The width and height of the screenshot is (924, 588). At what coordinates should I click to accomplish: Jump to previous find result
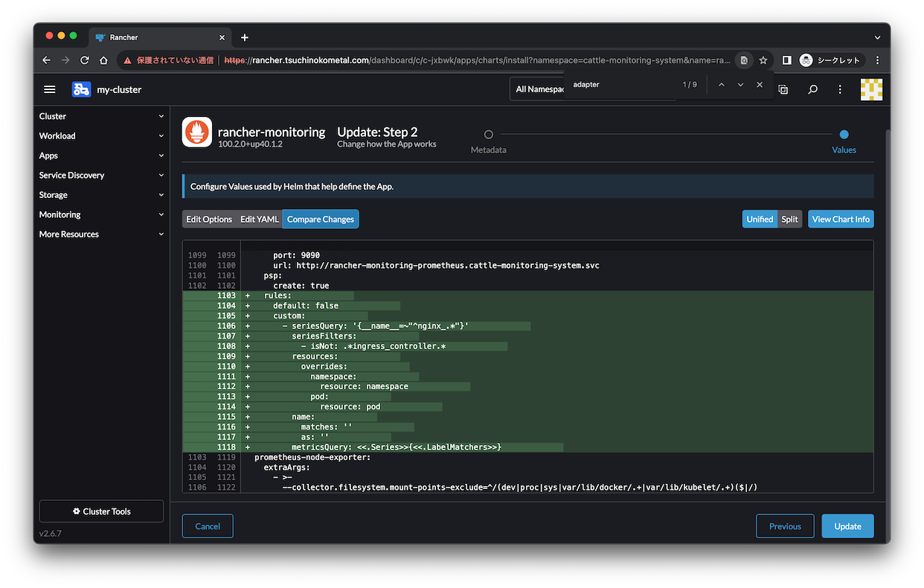coord(721,85)
